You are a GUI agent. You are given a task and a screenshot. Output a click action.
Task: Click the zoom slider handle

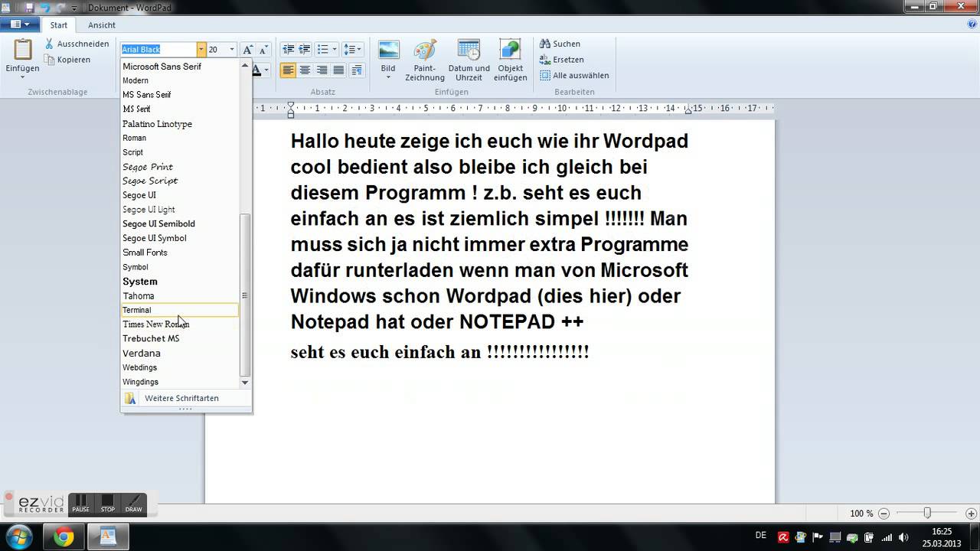coord(927,514)
